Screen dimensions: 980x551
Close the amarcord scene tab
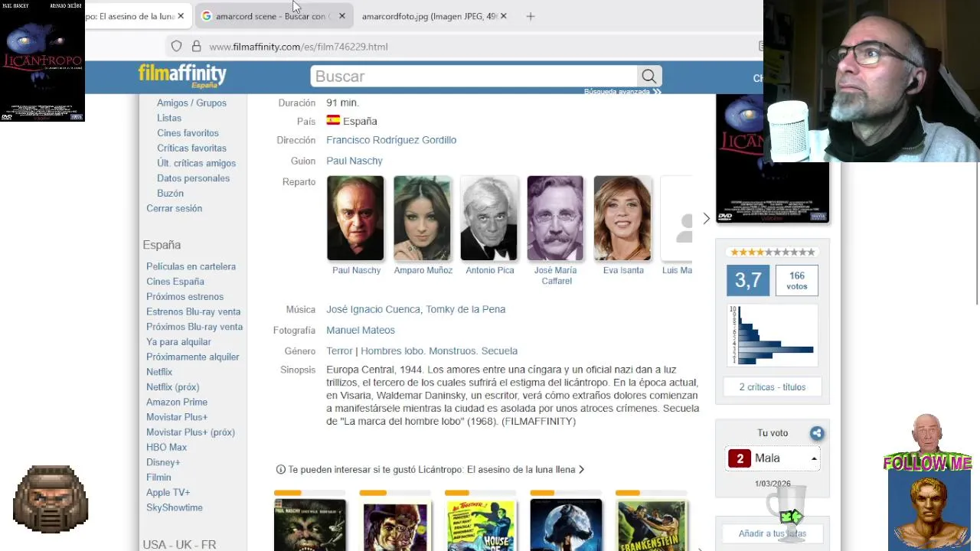point(341,16)
